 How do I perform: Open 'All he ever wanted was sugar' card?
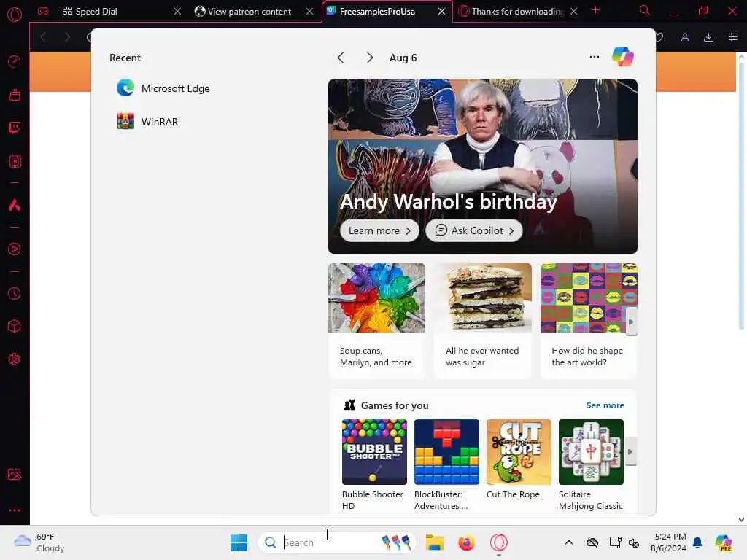483,320
